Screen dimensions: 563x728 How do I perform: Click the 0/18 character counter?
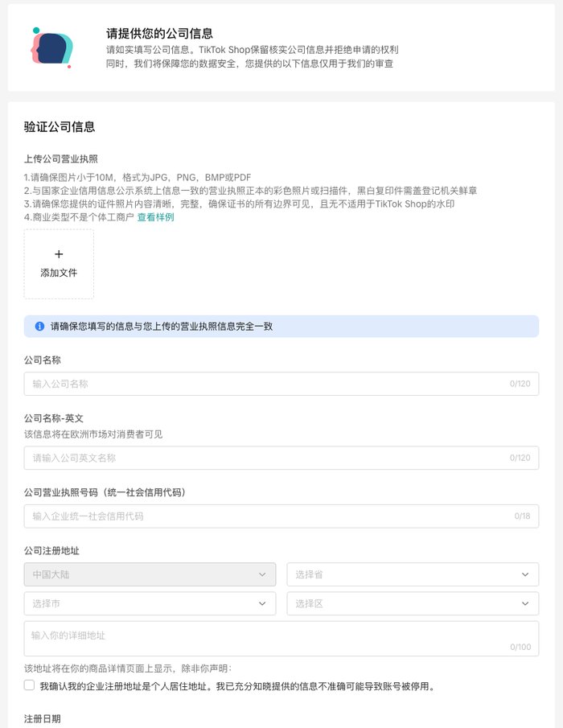[x=522, y=516]
